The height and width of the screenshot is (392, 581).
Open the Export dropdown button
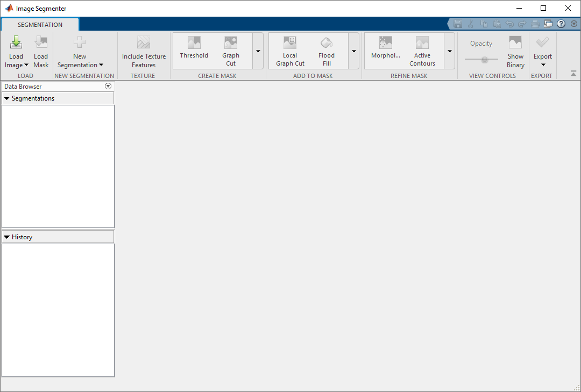coord(543,52)
